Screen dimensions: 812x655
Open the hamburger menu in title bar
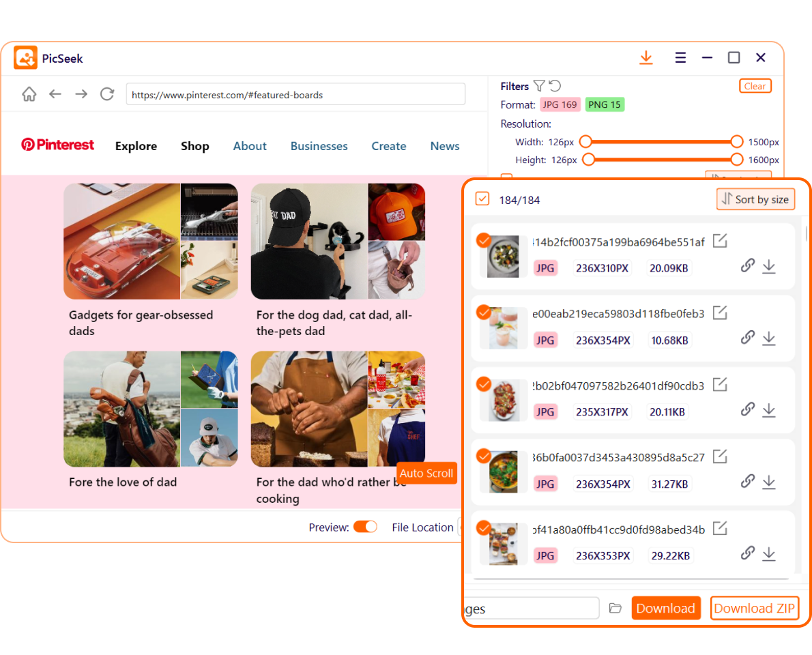[680, 57]
